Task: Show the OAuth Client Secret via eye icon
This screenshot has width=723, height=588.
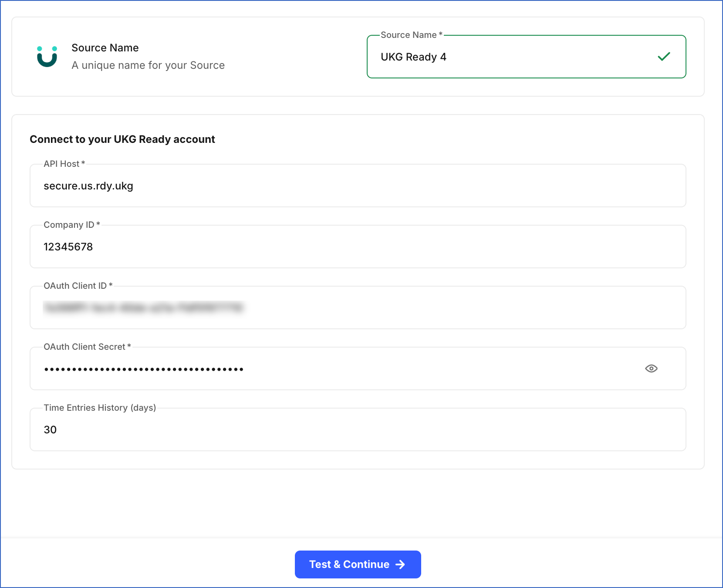Action: pyautogui.click(x=651, y=368)
